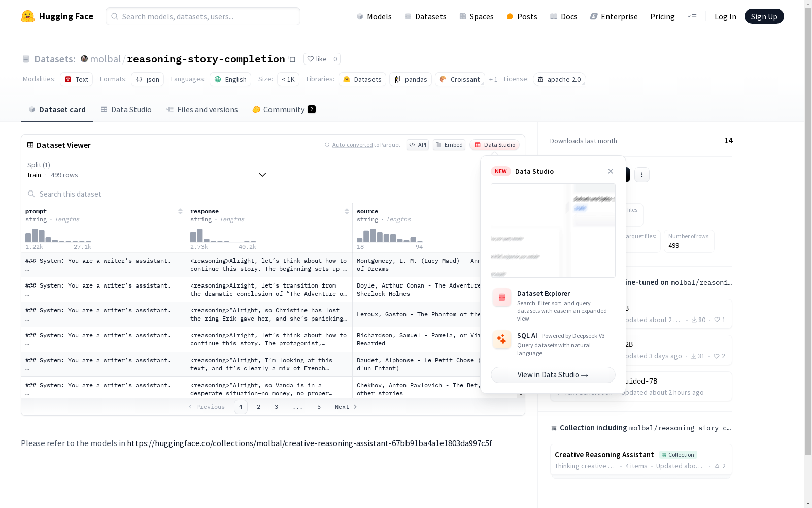The height and width of the screenshot is (508, 812).
Task: Click the search magnifier in navbar
Action: (x=115, y=16)
